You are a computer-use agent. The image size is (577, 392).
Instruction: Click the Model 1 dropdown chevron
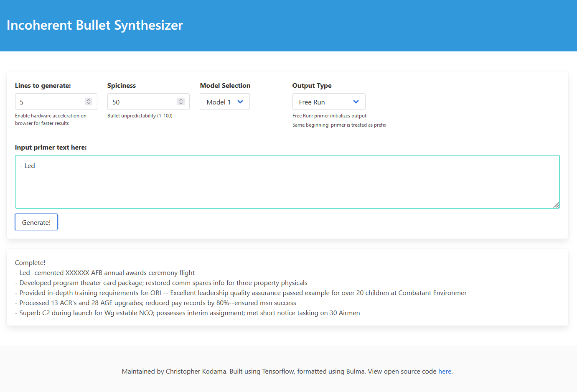coord(240,102)
